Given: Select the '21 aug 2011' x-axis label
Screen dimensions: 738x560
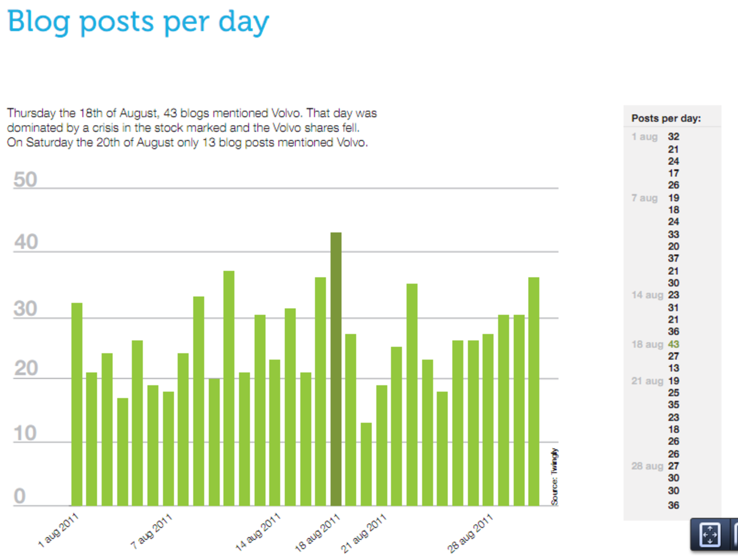Looking at the screenshot, I should [x=363, y=533].
